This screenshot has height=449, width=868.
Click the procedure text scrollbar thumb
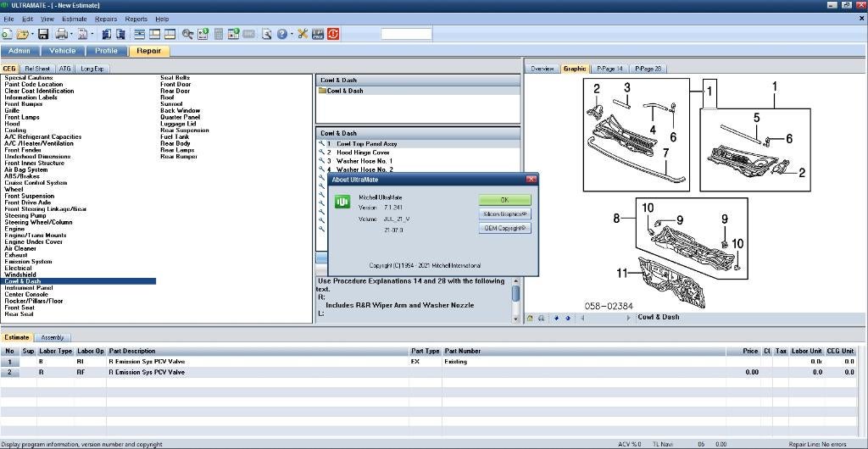(515, 293)
